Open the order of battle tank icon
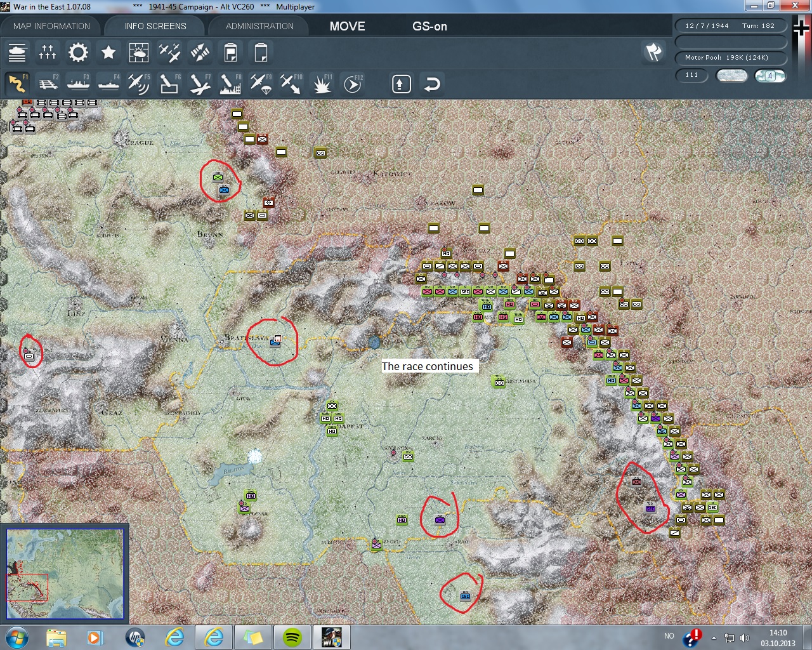Screen dimensions: 812x650 (x=17, y=52)
